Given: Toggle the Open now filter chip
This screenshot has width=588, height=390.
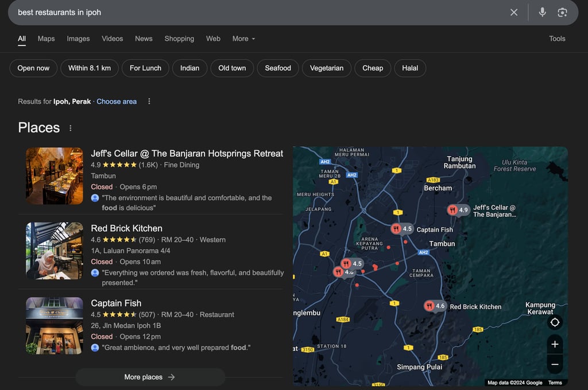Looking at the screenshot, I should tap(33, 68).
